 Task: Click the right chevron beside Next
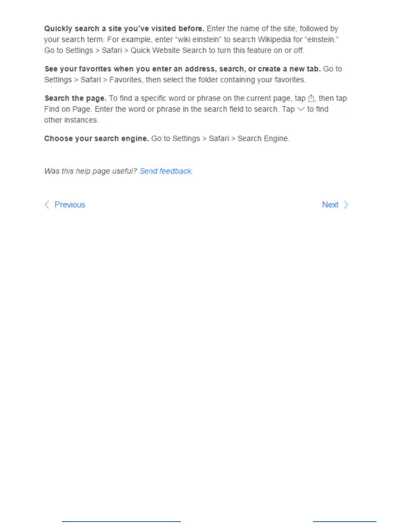346,205
